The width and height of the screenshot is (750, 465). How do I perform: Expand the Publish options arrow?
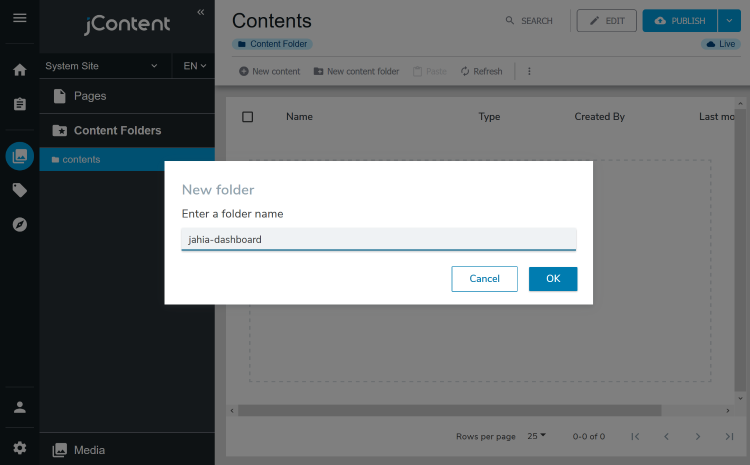[x=729, y=21]
